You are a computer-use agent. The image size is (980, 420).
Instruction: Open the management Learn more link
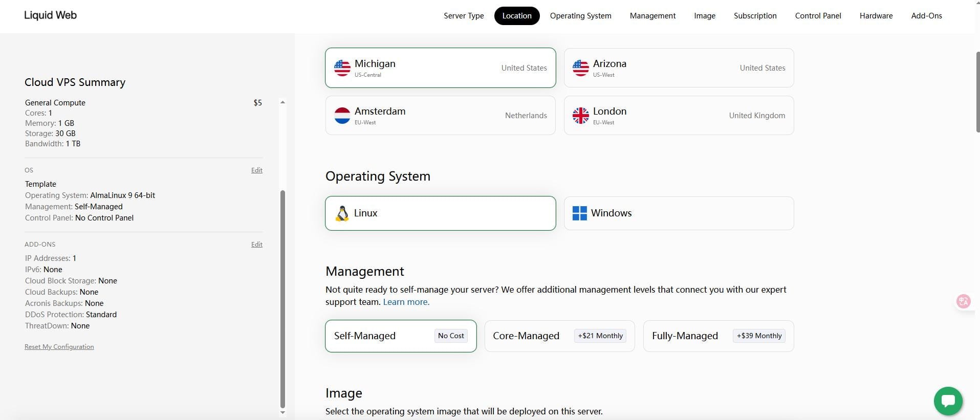(406, 302)
